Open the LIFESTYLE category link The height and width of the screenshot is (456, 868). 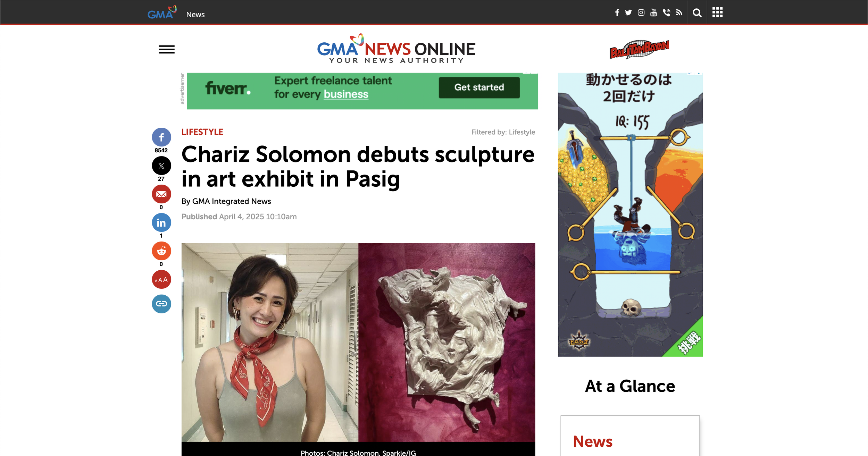pyautogui.click(x=202, y=132)
